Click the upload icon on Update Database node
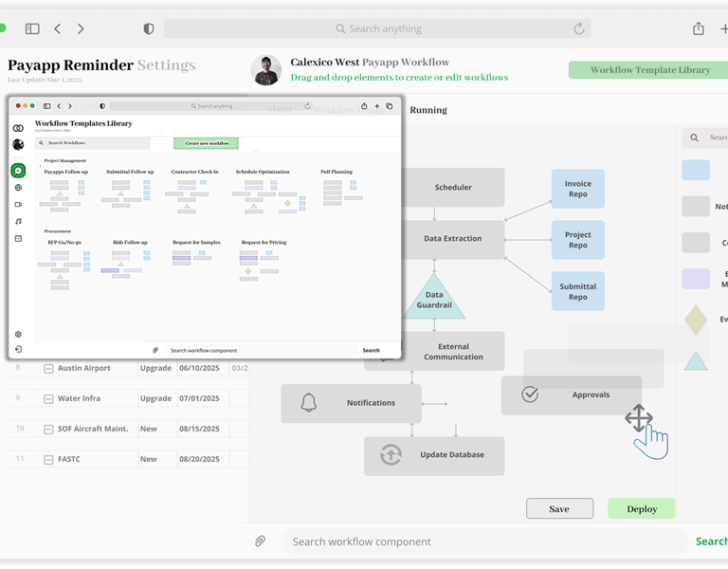Image resolution: width=728 pixels, height=569 pixels. (x=391, y=455)
